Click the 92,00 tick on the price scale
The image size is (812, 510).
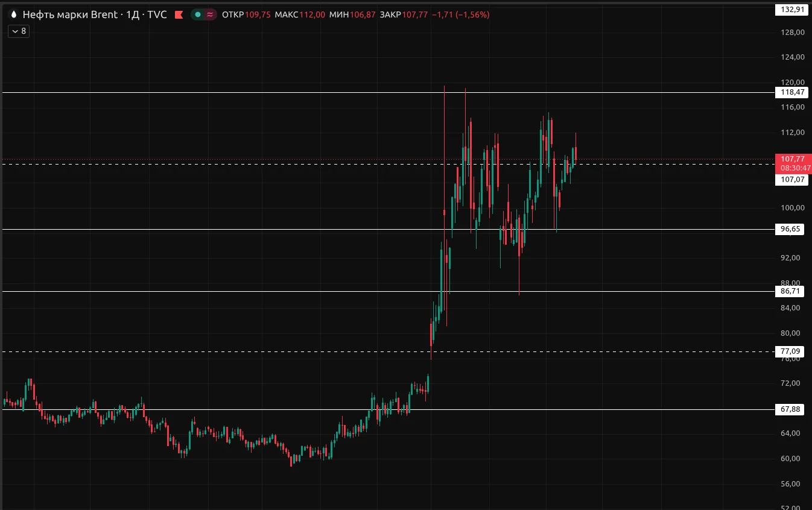[790, 257]
